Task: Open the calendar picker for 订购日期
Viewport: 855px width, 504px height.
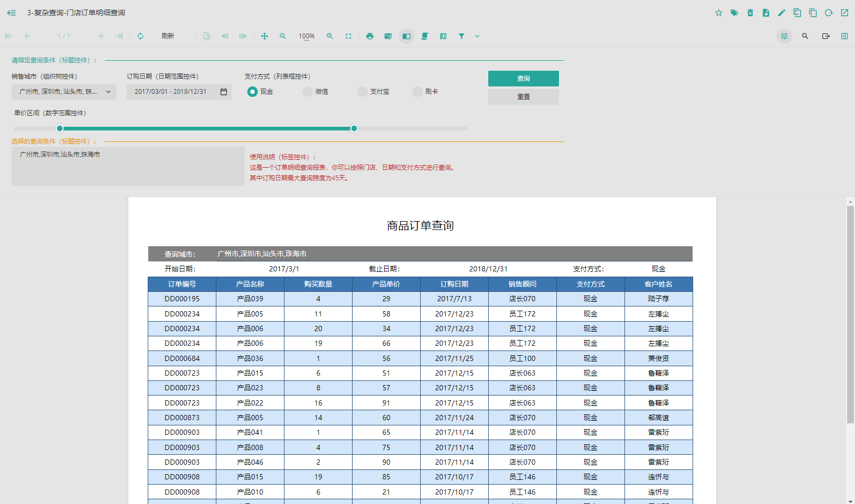Action: tap(224, 92)
